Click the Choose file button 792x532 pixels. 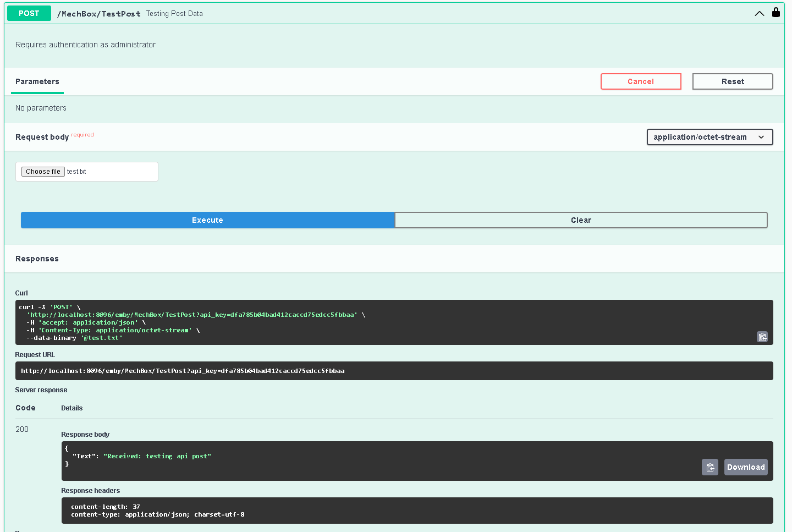(43, 172)
